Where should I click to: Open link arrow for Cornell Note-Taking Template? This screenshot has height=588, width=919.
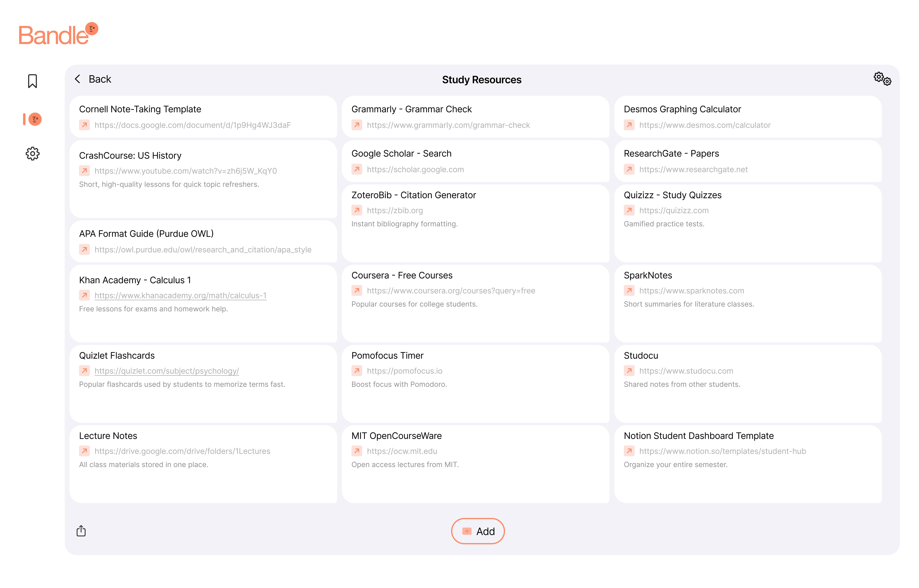pos(84,125)
